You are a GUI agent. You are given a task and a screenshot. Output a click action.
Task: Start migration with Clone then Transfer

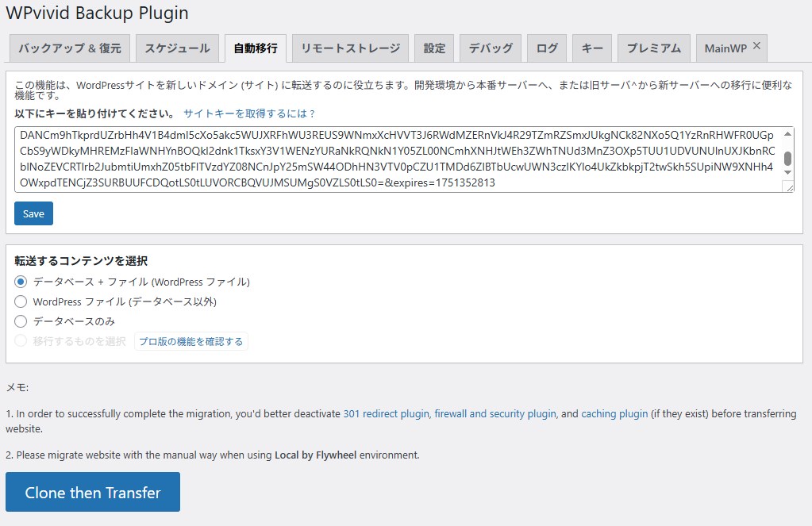pyautogui.click(x=93, y=492)
